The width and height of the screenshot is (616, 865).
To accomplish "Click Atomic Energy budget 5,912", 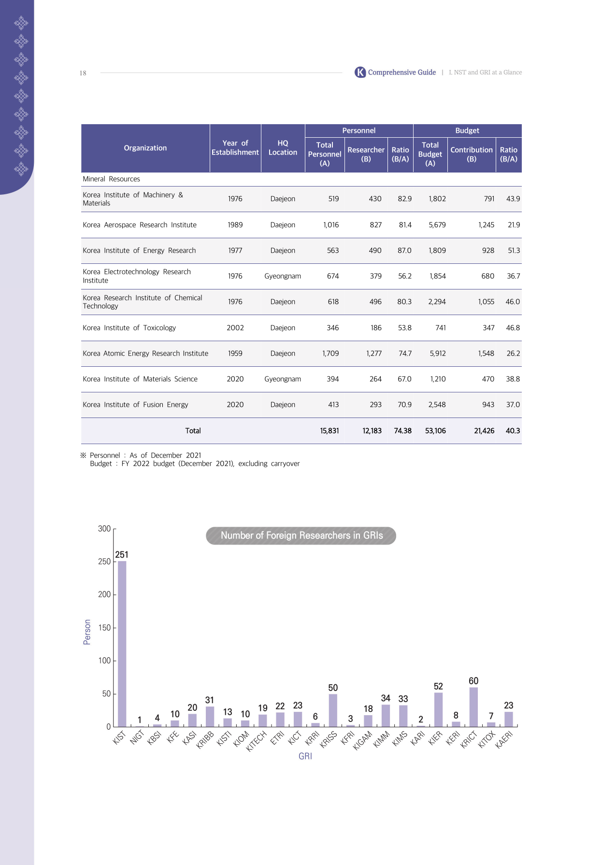I will [438, 353].
